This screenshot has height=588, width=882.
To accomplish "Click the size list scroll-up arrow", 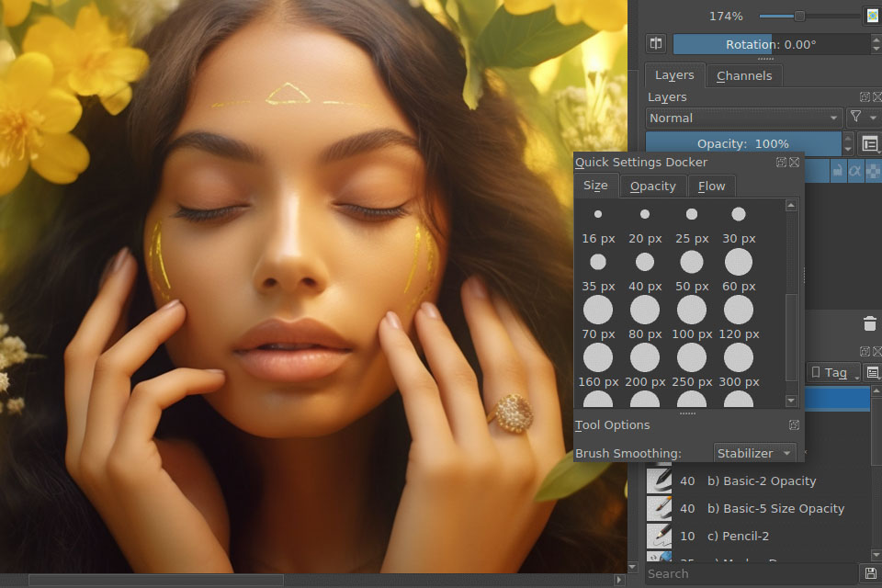I will coord(791,206).
